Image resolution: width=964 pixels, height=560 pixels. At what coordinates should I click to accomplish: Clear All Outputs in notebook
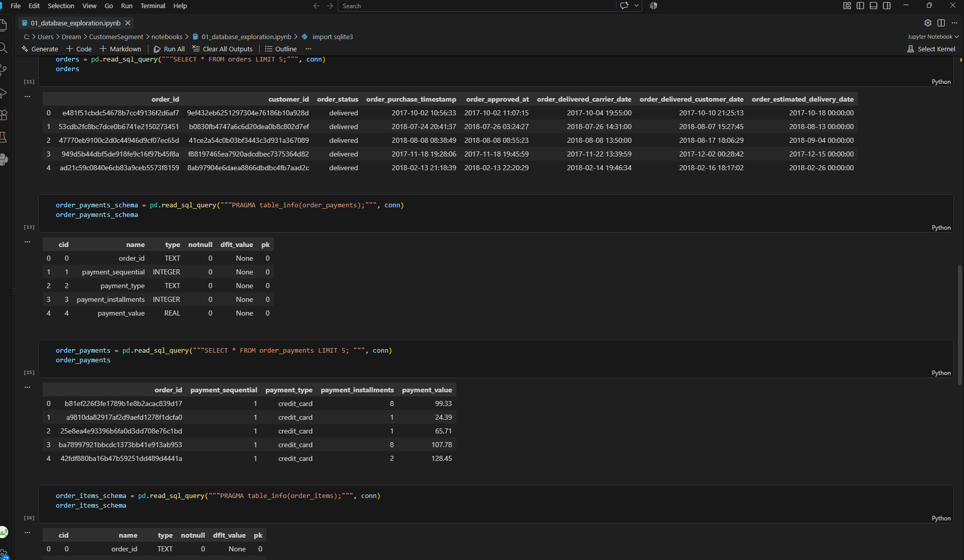click(x=222, y=49)
